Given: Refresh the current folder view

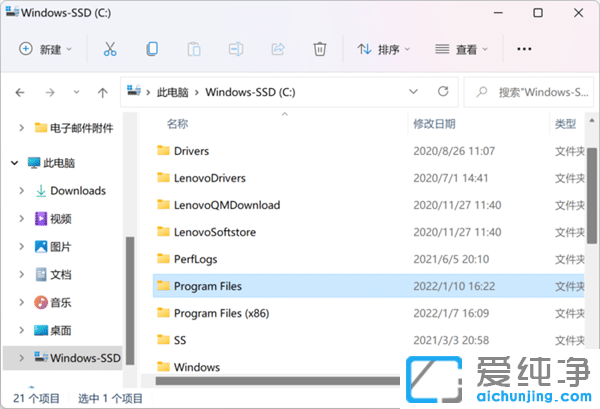Looking at the screenshot, I should click(x=443, y=91).
